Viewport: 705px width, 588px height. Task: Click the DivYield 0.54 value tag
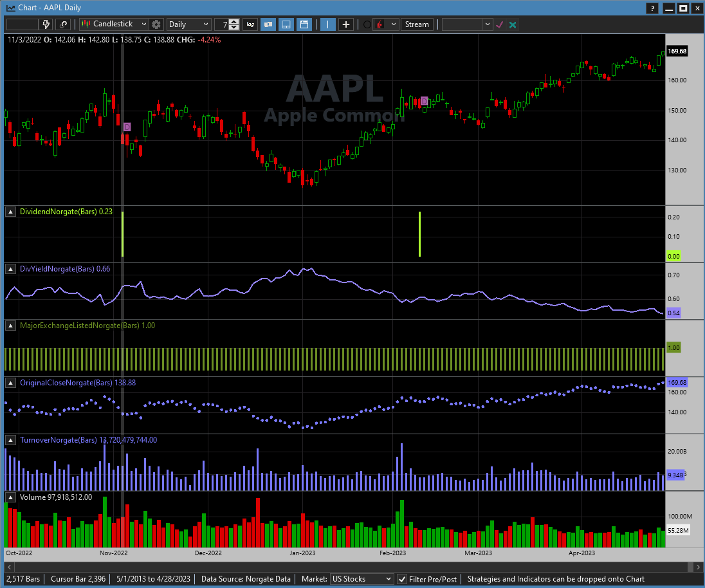673,313
